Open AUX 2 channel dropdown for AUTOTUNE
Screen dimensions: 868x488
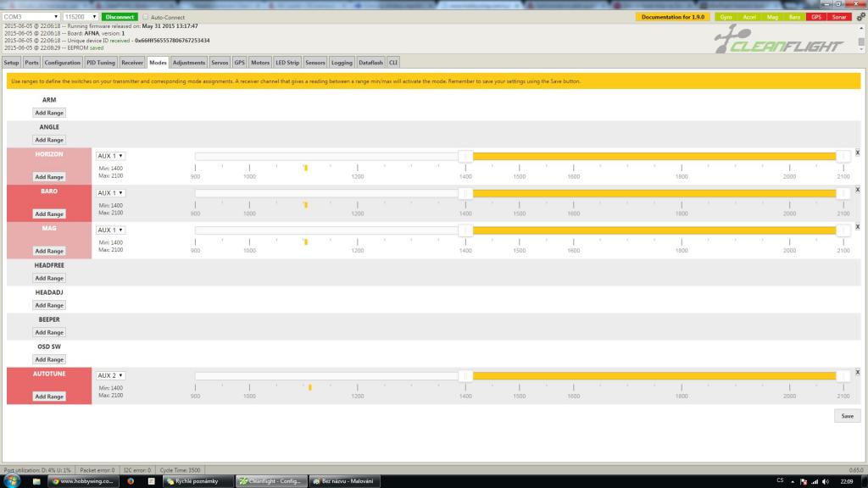point(110,375)
